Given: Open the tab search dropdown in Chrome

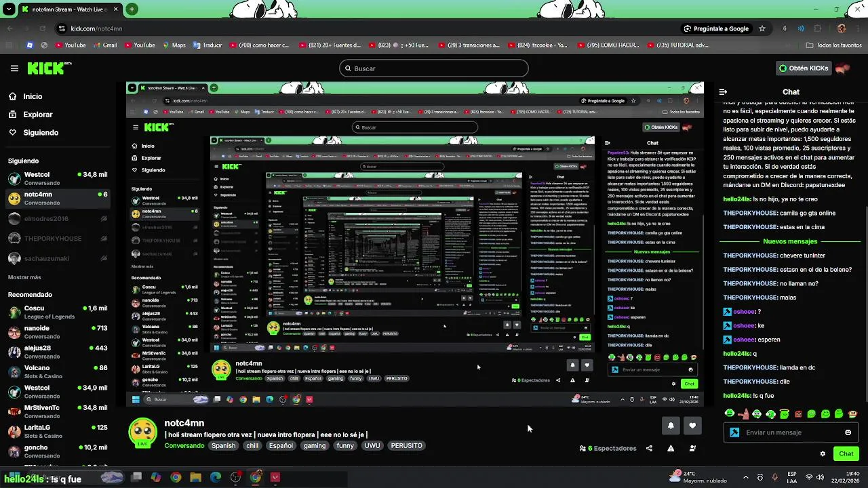Looking at the screenshot, I should [x=9, y=9].
